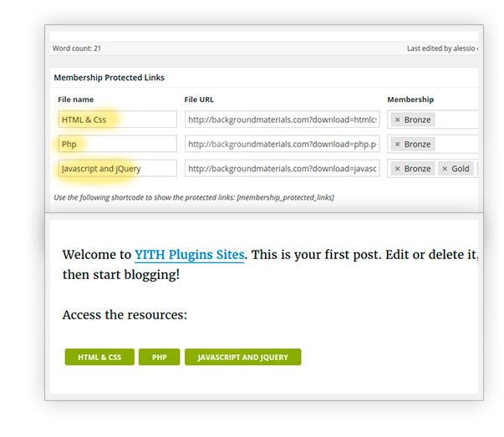
Task: Click the Membership Protected Links heading
Action: 109,78
